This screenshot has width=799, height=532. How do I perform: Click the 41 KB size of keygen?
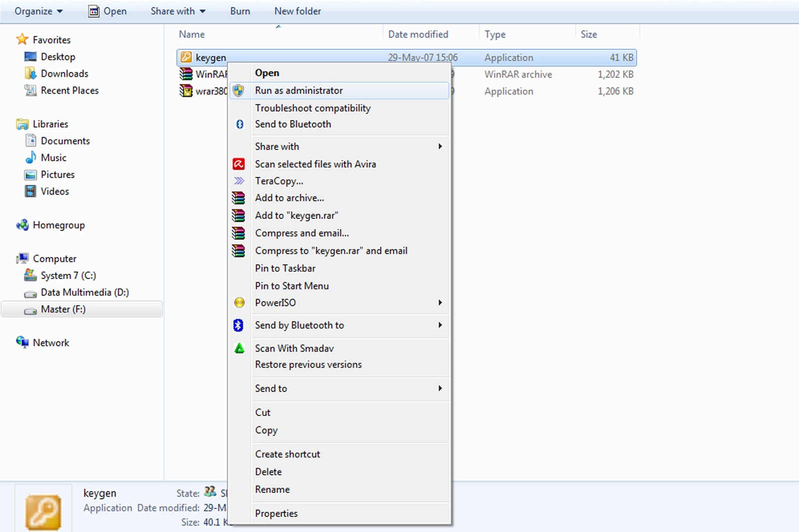tap(621, 57)
